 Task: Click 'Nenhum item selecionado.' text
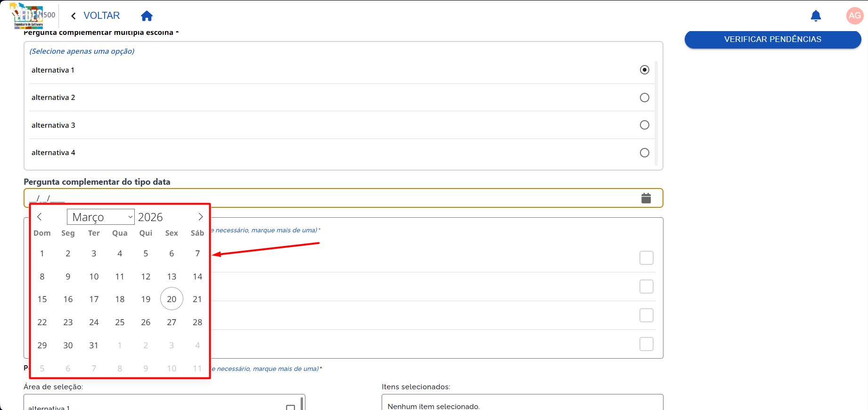[434, 406]
